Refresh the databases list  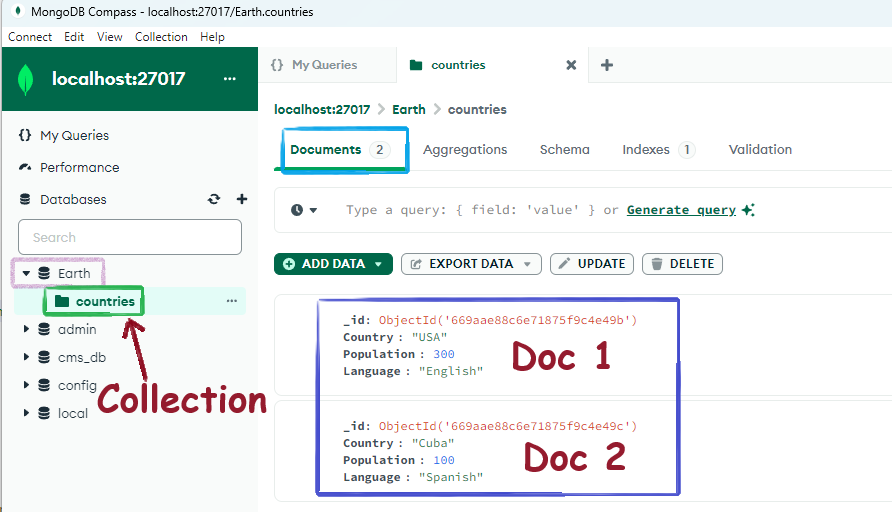click(x=214, y=199)
